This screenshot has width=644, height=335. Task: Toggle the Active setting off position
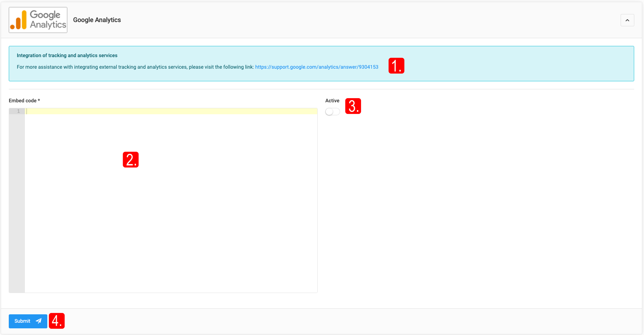coord(332,111)
